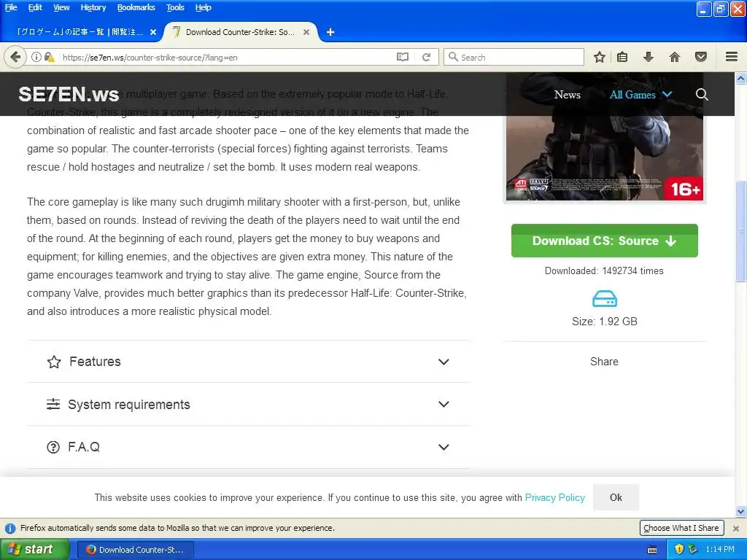This screenshot has width=747, height=560.
Task: Click the scrollbar up arrow
Action: pyautogui.click(x=740, y=78)
